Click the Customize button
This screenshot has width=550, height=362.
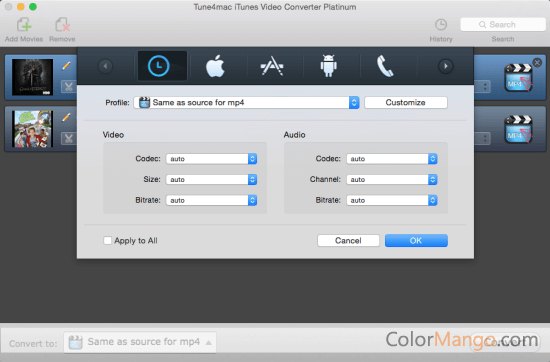tap(406, 102)
